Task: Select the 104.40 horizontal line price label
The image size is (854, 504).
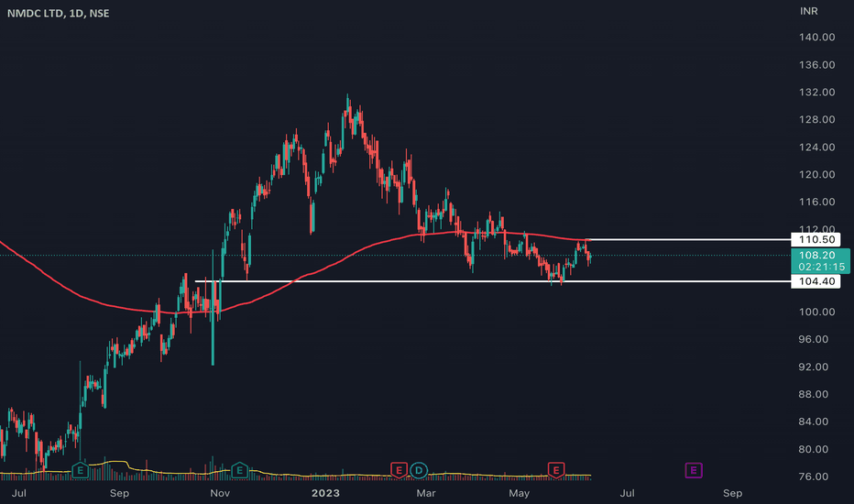Action: click(x=816, y=281)
